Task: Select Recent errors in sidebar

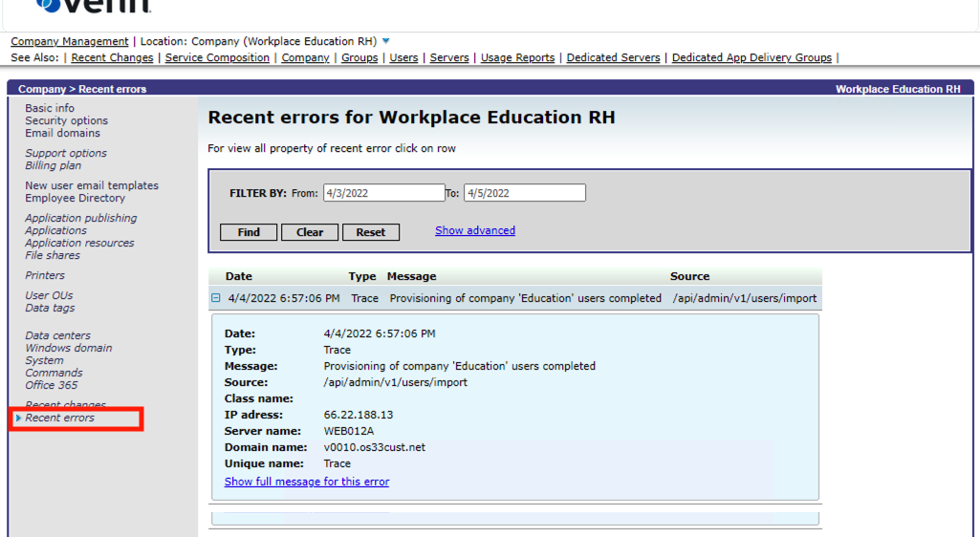Action: point(59,418)
